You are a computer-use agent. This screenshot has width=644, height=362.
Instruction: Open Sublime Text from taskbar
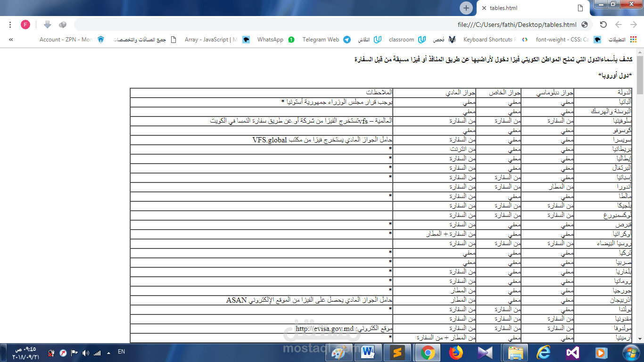pos(396,353)
